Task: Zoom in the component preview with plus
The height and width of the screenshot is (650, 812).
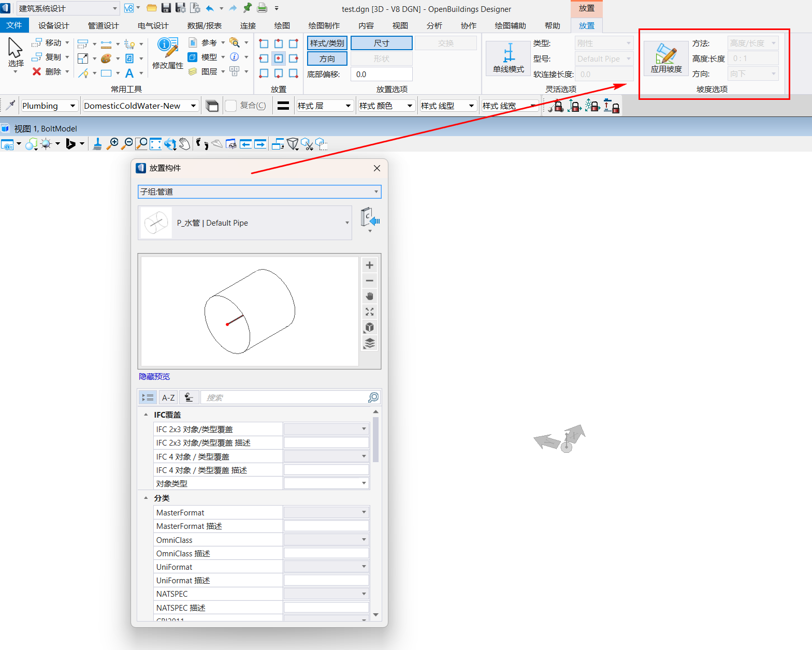Action: (370, 265)
